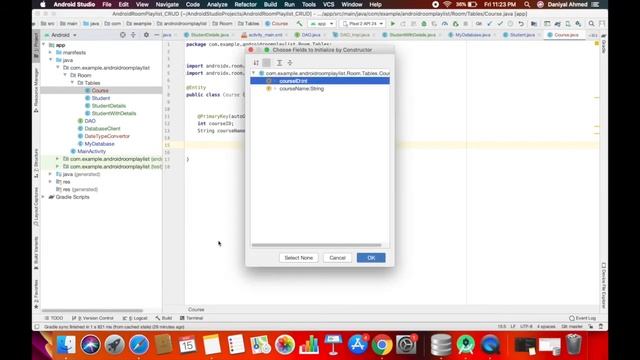Collapse the Room package node
Image resolution: width=640 pixels, height=360 pixels.
[65, 76]
